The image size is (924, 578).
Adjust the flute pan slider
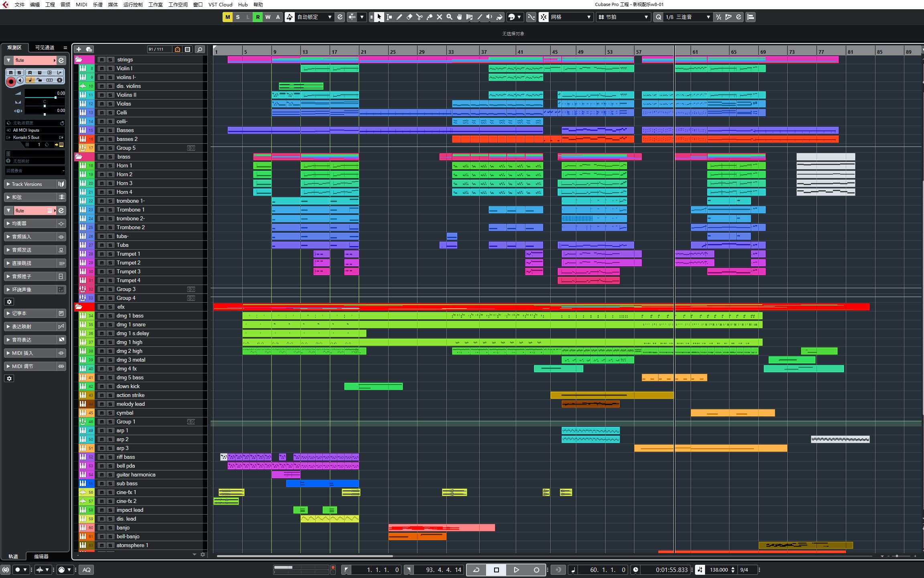[45, 106]
